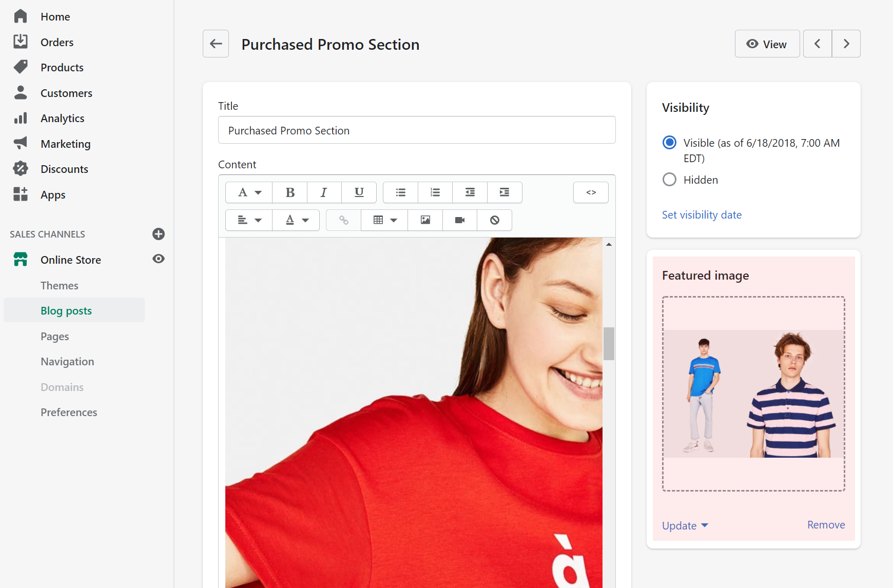Preview the Online Store via eye icon

tap(159, 259)
